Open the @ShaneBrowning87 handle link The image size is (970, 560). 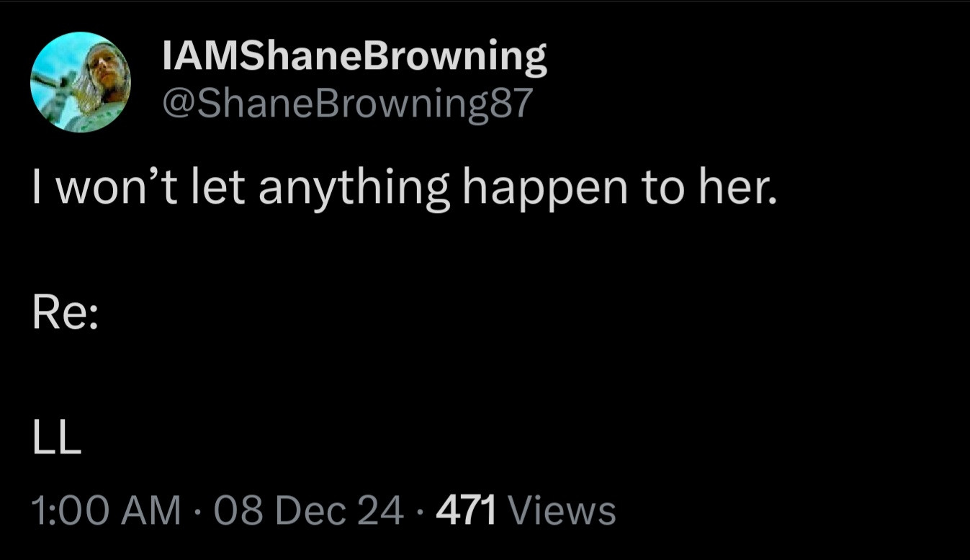tap(347, 104)
